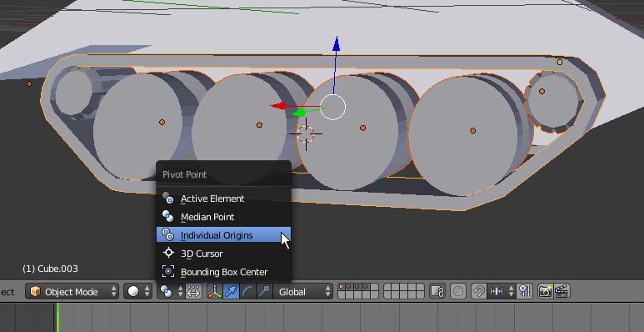Image resolution: width=644 pixels, height=332 pixels.
Task: Click the green current frame marker in timeline
Action: point(57,317)
